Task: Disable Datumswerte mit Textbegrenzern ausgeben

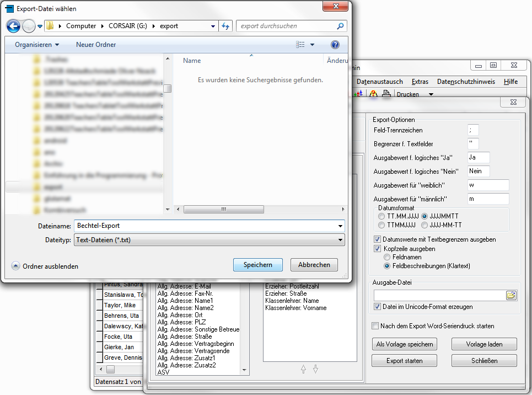Action: (x=378, y=239)
